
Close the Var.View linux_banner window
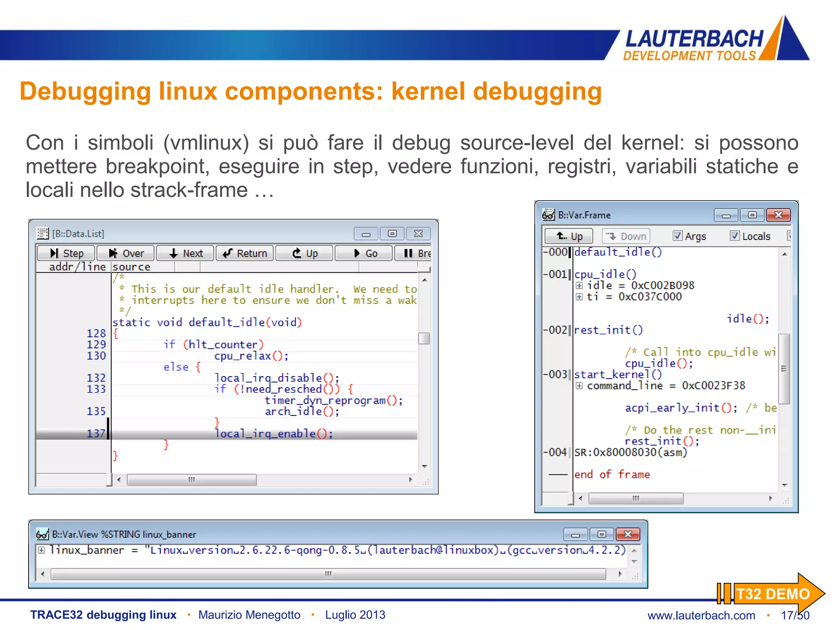(x=628, y=534)
